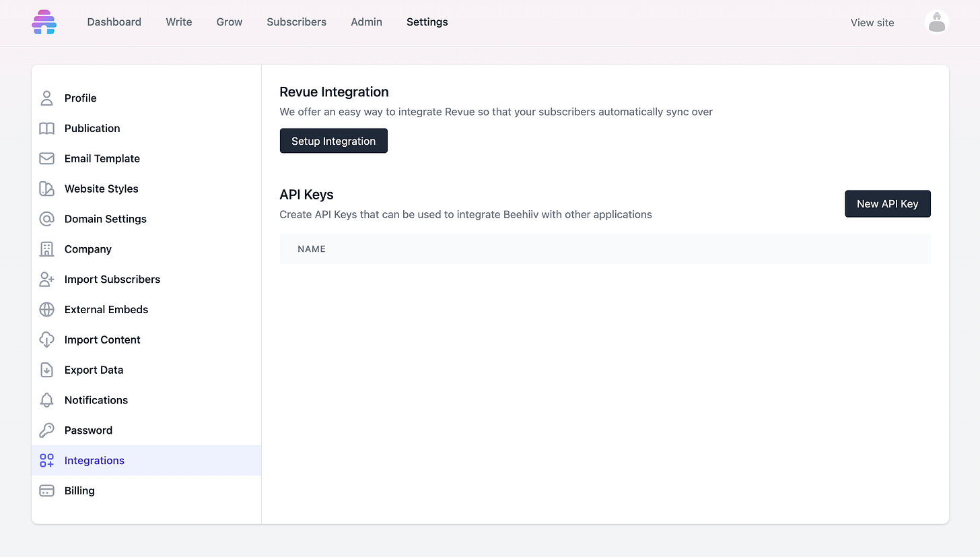
Task: Click the Integrations grid-plus icon
Action: point(46,461)
